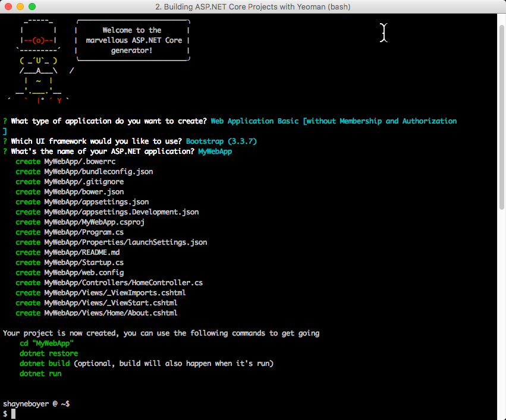Click the MyWebApp/Program.cs line
Screen dimensions: 506x420
click(70, 232)
